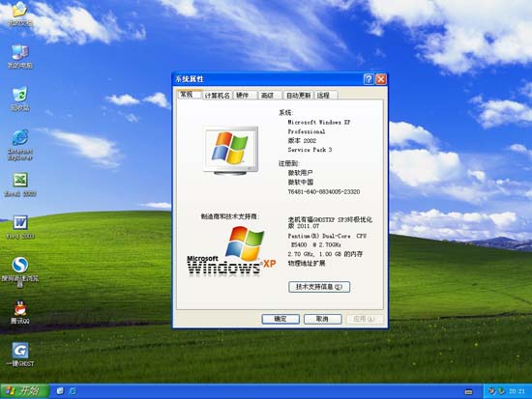
Task: Select the 一键GHOST desktop icon
Action: [x=20, y=355]
